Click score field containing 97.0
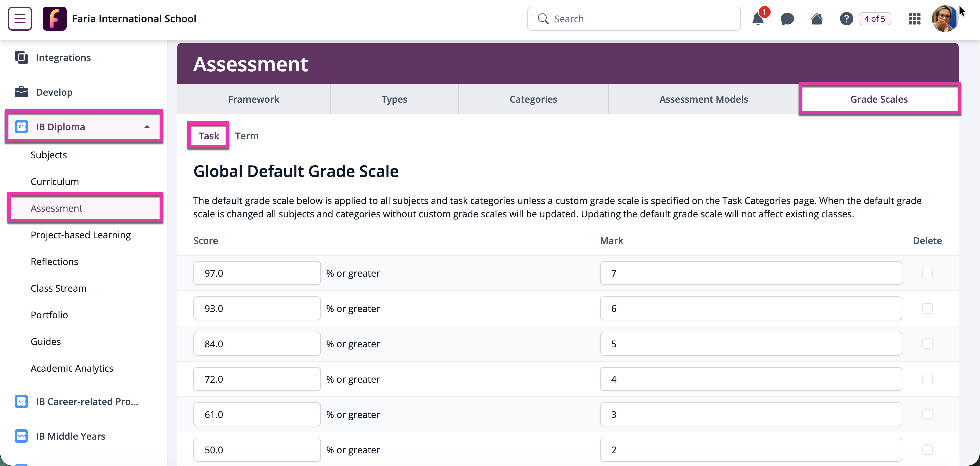This screenshot has width=980, height=466. coord(257,273)
